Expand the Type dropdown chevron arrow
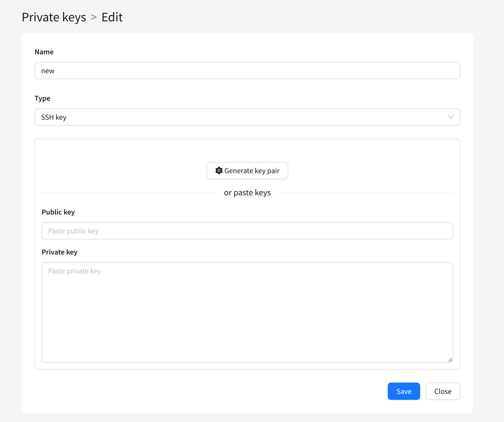This screenshot has width=504, height=422. coord(451,117)
